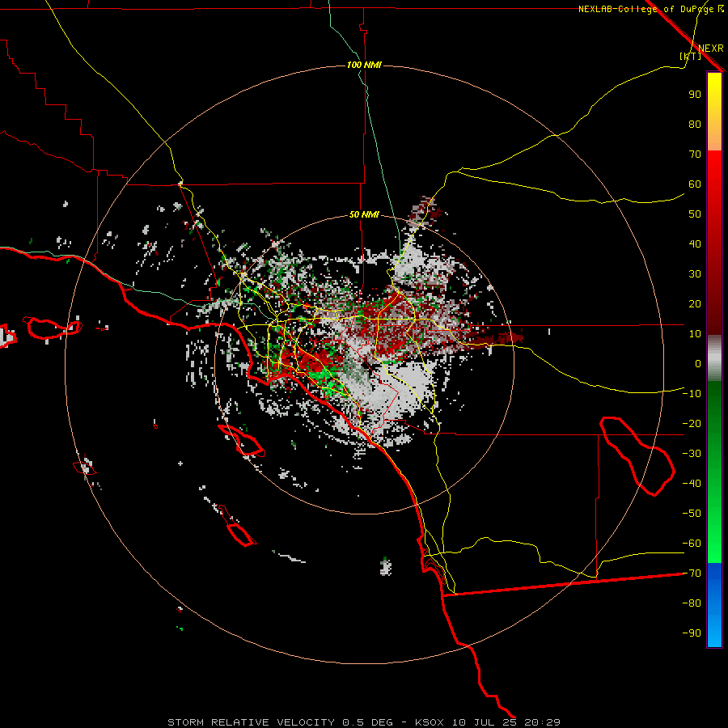The height and width of the screenshot is (728, 728).
Task: Click the "-70" scale value
Action: point(692,574)
